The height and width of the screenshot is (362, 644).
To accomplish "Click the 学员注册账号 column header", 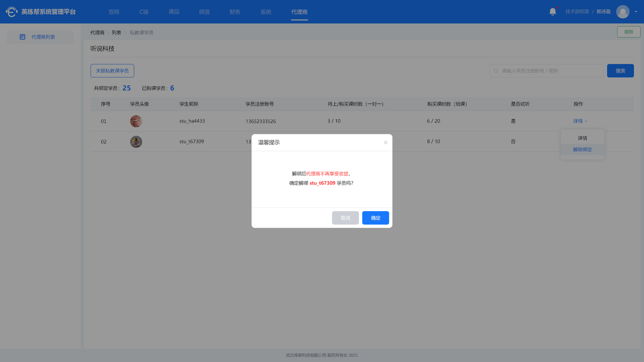I will pyautogui.click(x=260, y=104).
